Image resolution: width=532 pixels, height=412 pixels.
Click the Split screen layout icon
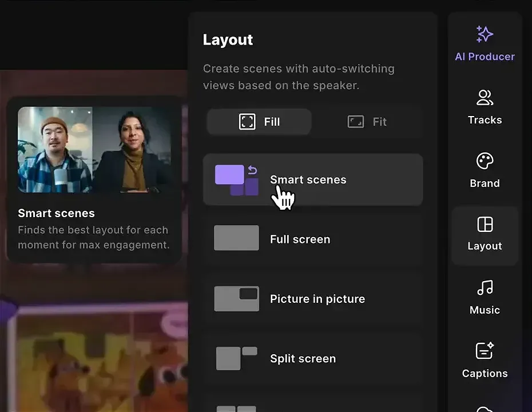tap(236, 358)
